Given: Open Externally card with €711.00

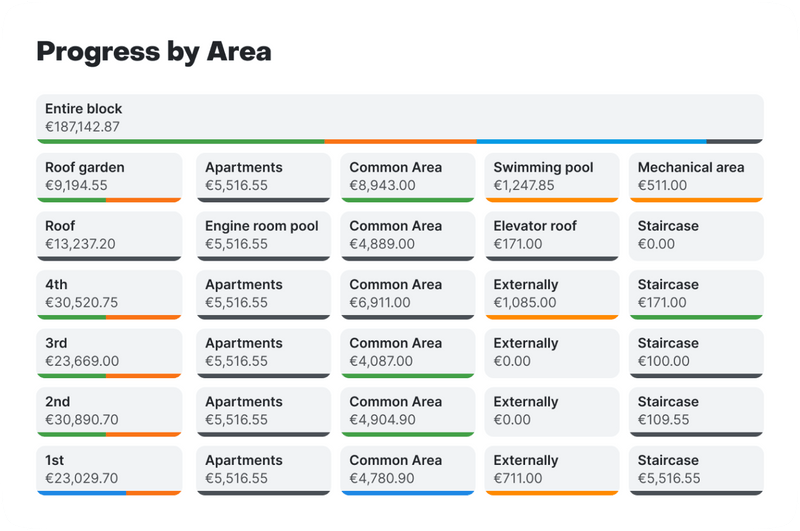Looking at the screenshot, I should [551, 469].
